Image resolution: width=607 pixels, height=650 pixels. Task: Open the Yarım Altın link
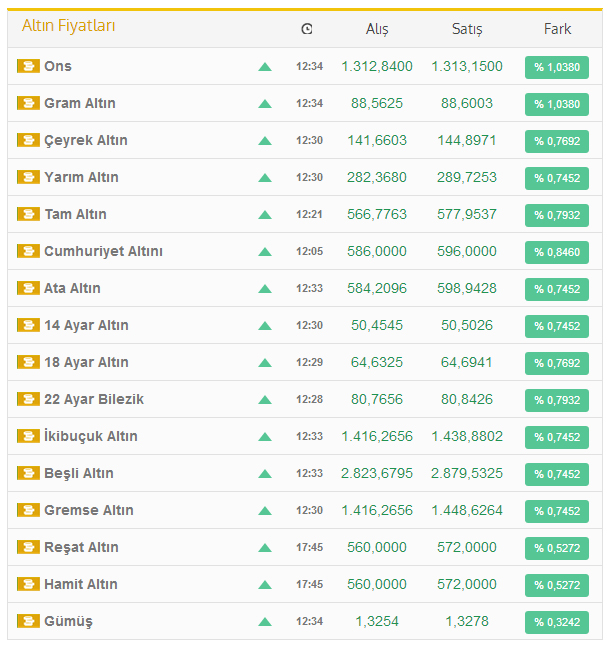pyautogui.click(x=81, y=177)
